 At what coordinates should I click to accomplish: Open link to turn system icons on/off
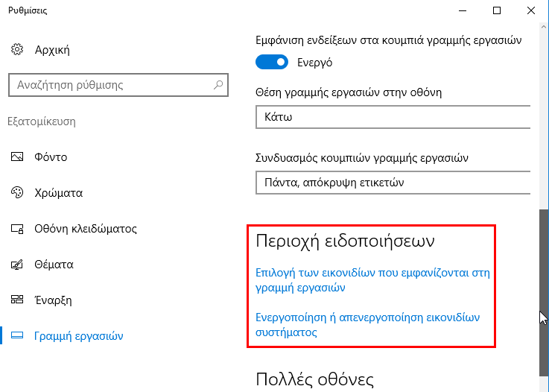pyautogui.click(x=367, y=325)
